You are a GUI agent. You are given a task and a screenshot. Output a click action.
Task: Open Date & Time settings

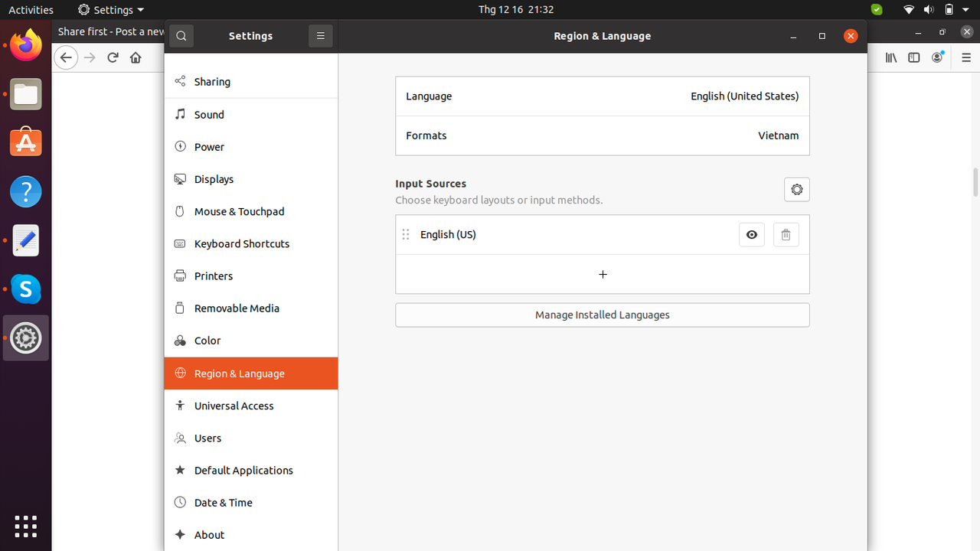coord(251,503)
